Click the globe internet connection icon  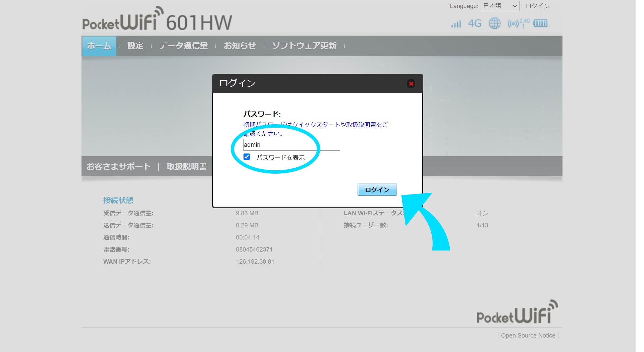(x=494, y=24)
